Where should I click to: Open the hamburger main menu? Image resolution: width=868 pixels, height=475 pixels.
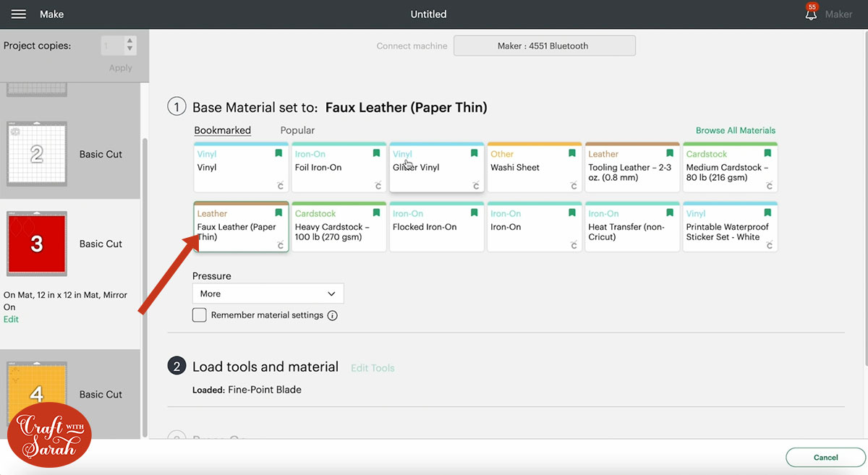(x=19, y=14)
